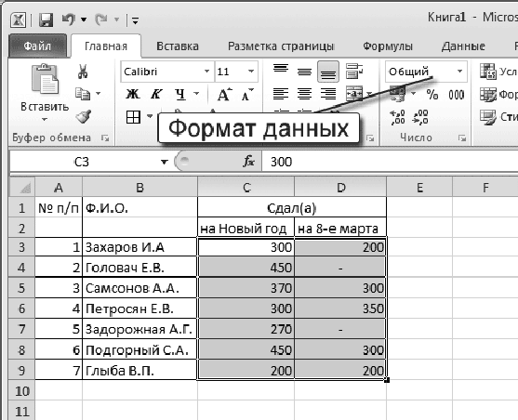The height and width of the screenshot is (420, 518).
Task: Click the formula bar showing 300
Action: 390,162
